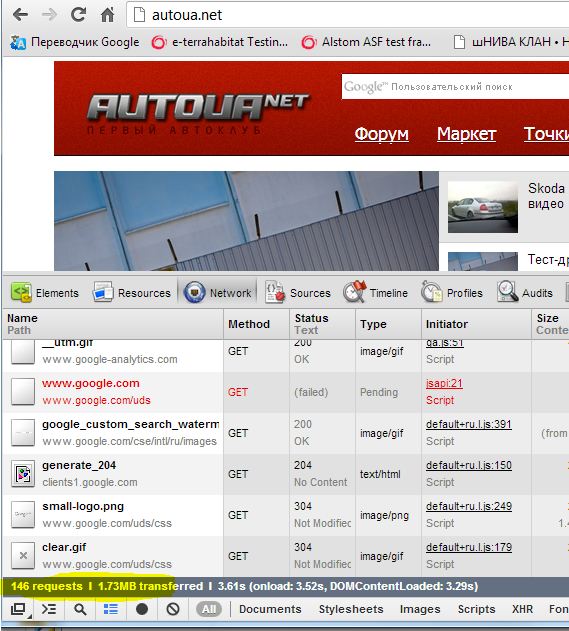Select the clear.gif request name
This screenshot has height=631, width=569.
(64, 547)
